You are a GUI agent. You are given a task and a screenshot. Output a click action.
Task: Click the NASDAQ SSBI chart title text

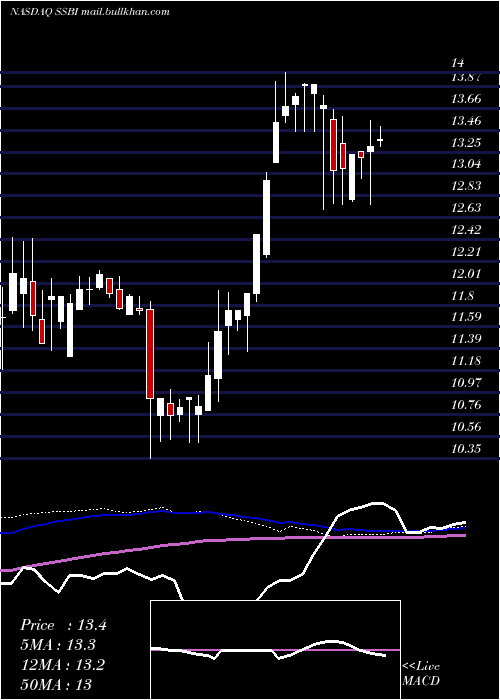(x=90, y=12)
